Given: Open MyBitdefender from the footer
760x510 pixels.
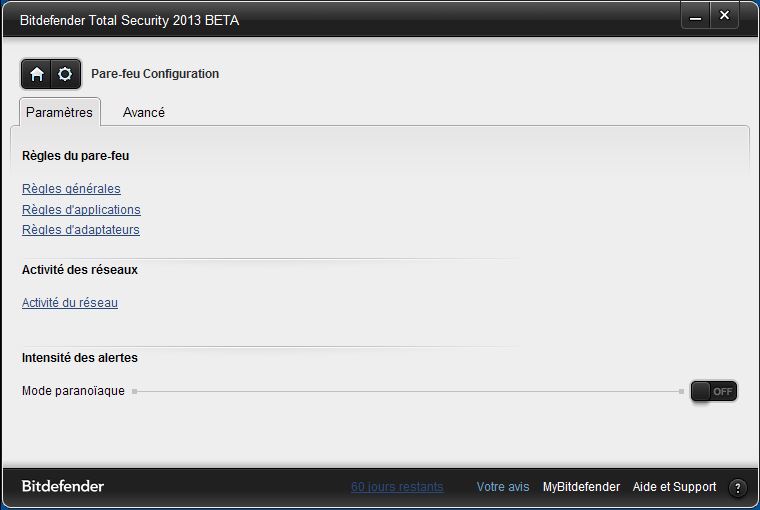Looking at the screenshot, I should 581,487.
